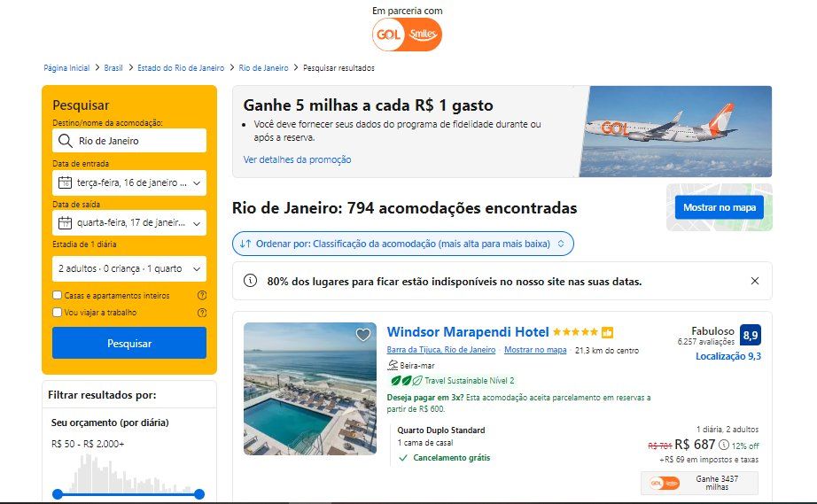The width and height of the screenshot is (817, 504).
Task: Open the guests and rooms dropdown
Action: [x=129, y=268]
